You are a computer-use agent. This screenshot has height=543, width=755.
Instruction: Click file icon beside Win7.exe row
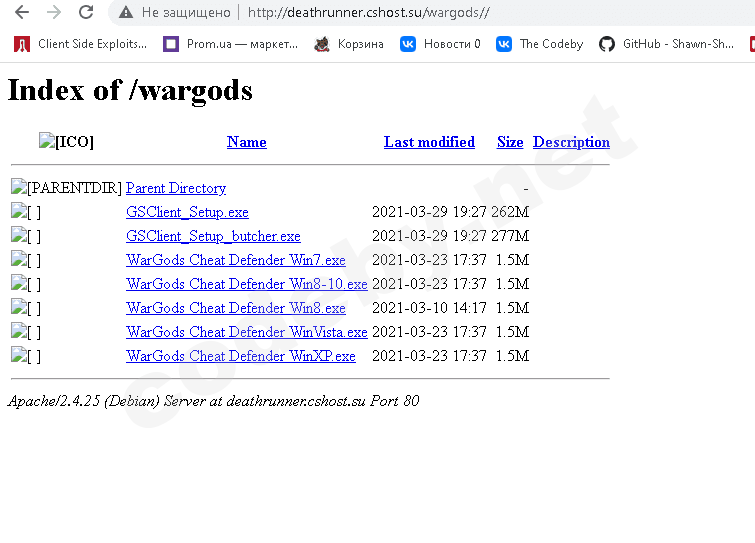click(26, 259)
